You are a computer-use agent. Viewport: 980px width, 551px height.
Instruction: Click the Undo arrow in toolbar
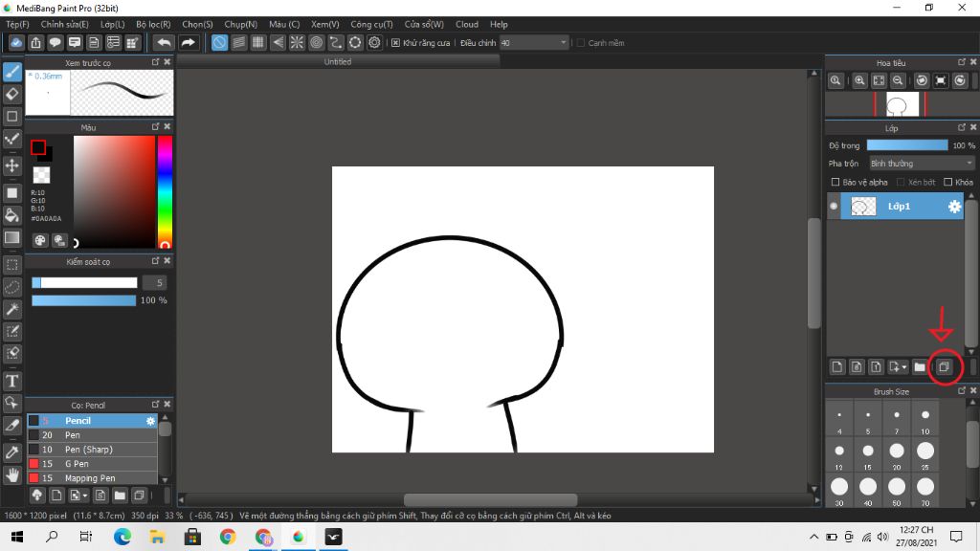pyautogui.click(x=164, y=43)
